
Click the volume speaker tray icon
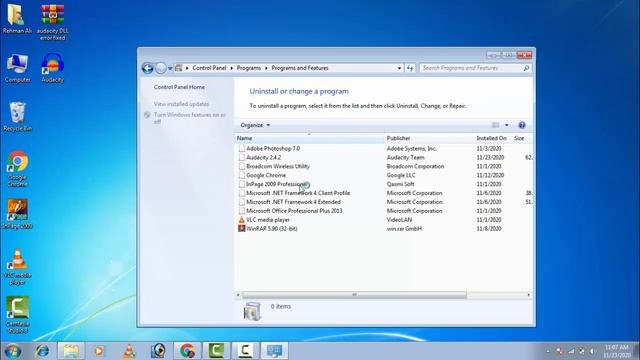tap(592, 351)
